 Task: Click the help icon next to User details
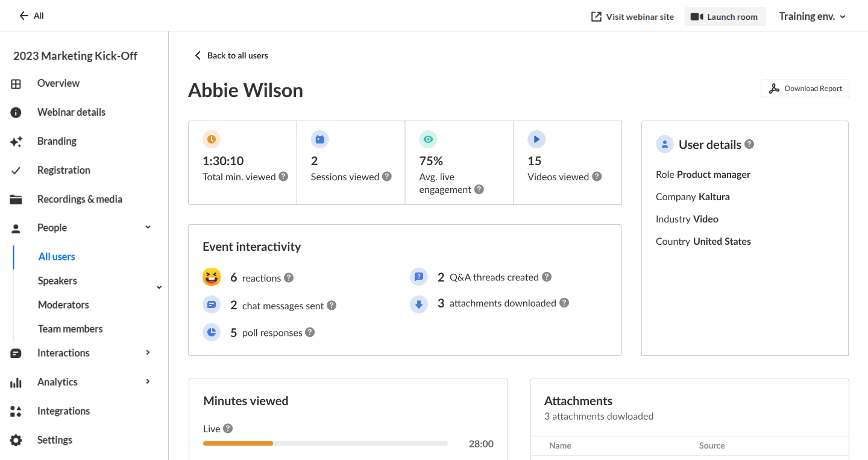click(x=749, y=144)
